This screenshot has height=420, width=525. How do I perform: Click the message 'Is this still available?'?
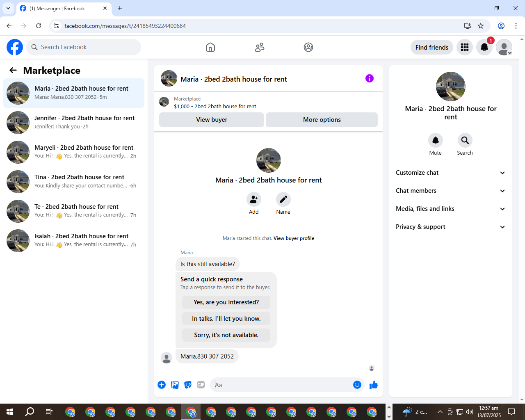pyautogui.click(x=208, y=264)
